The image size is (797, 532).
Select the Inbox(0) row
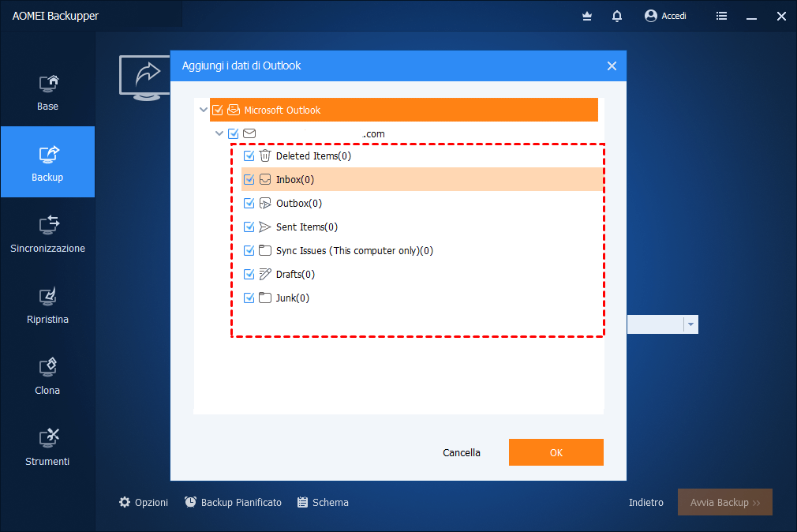pyautogui.click(x=422, y=179)
